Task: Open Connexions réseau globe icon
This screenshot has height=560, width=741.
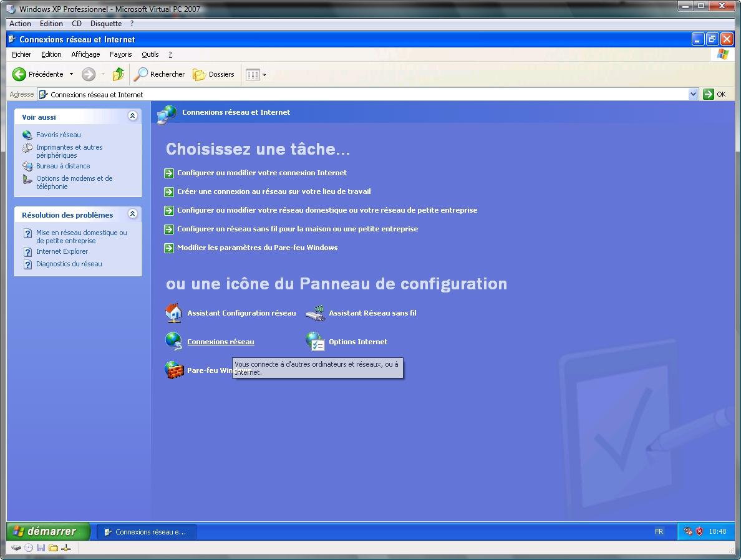Action: tap(173, 341)
